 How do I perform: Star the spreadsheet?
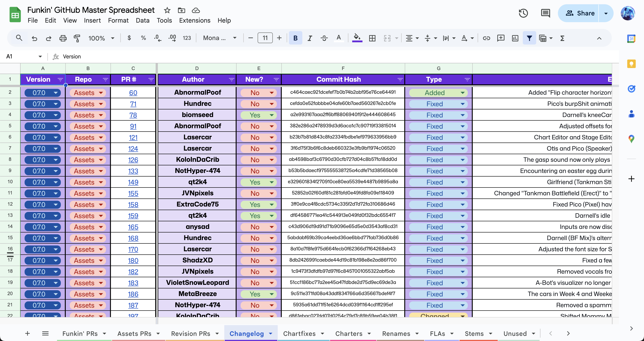point(167,10)
